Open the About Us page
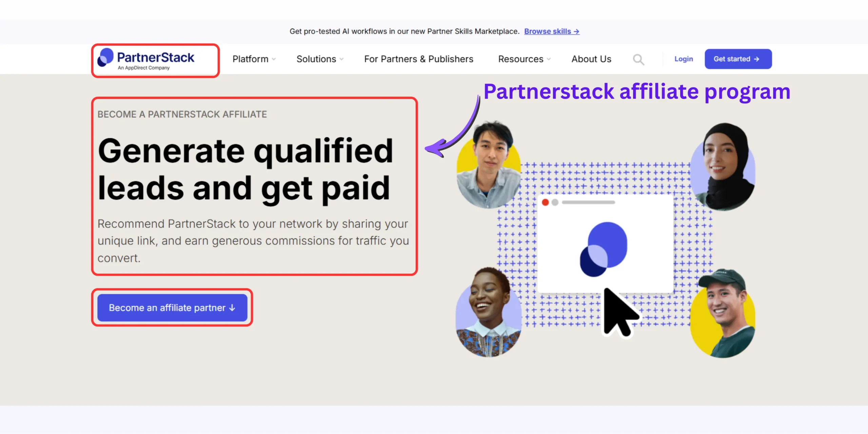The width and height of the screenshot is (868, 434). point(591,59)
